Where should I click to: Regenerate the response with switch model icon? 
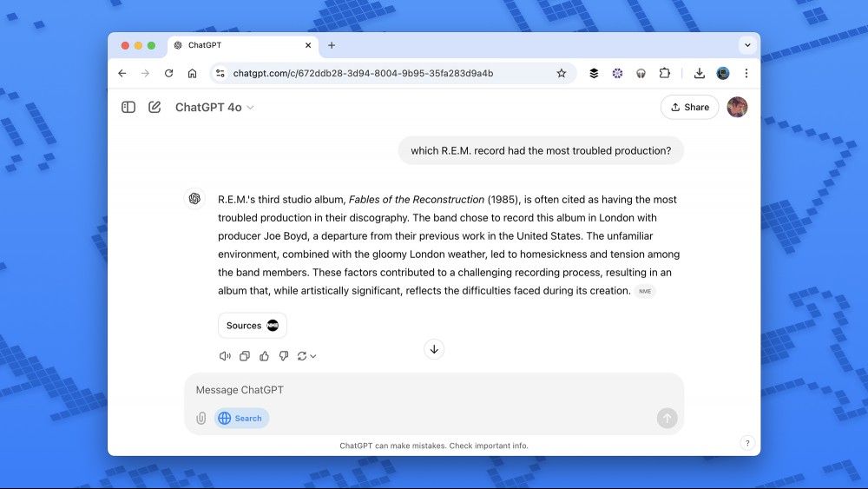(x=306, y=356)
